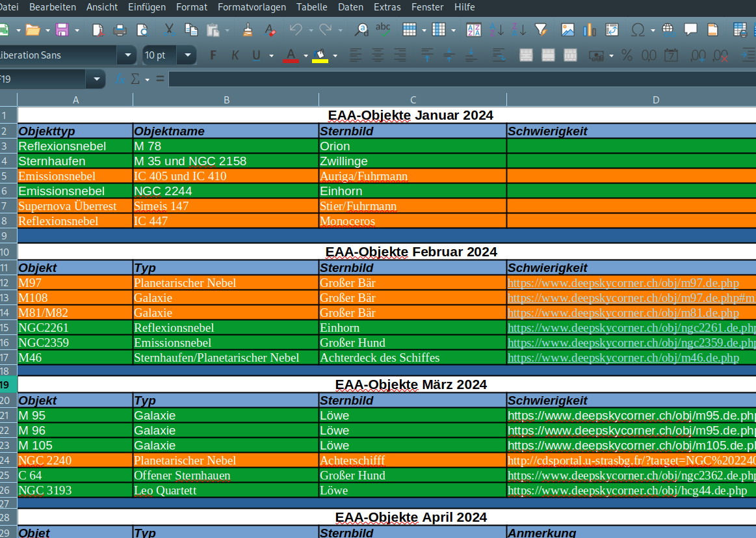This screenshot has height=538, width=756.
Task: Align cell content to top
Action: tap(427, 55)
